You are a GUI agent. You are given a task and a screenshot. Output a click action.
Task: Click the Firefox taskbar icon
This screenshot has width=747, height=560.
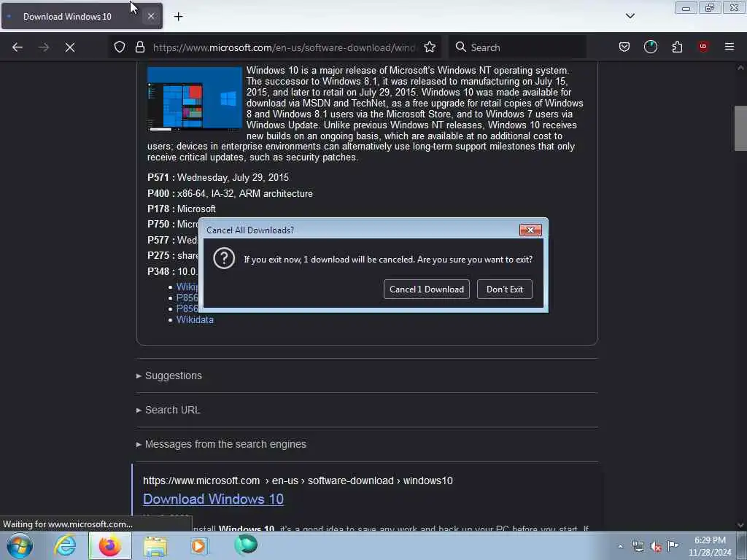(x=109, y=545)
